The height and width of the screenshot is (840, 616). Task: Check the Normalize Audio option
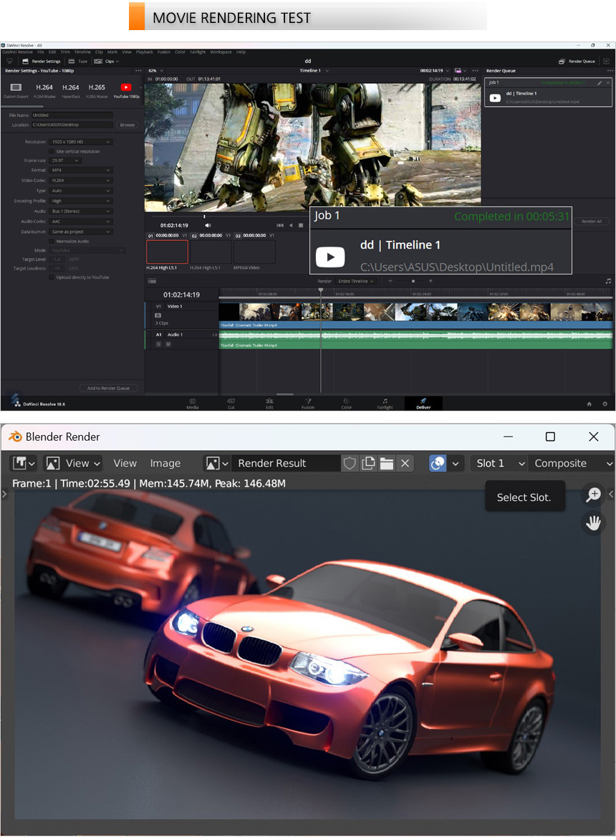click(52, 242)
